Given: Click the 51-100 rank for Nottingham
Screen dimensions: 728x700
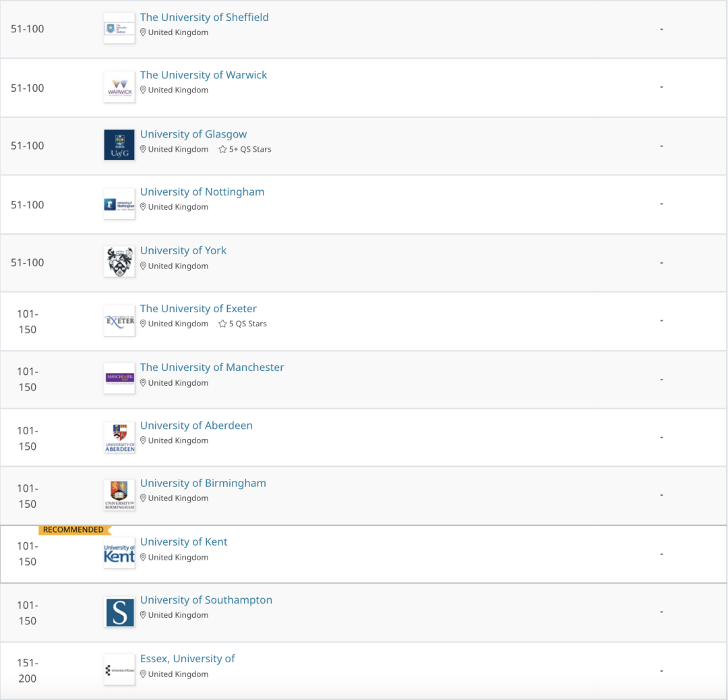Looking at the screenshot, I should click(x=28, y=205).
